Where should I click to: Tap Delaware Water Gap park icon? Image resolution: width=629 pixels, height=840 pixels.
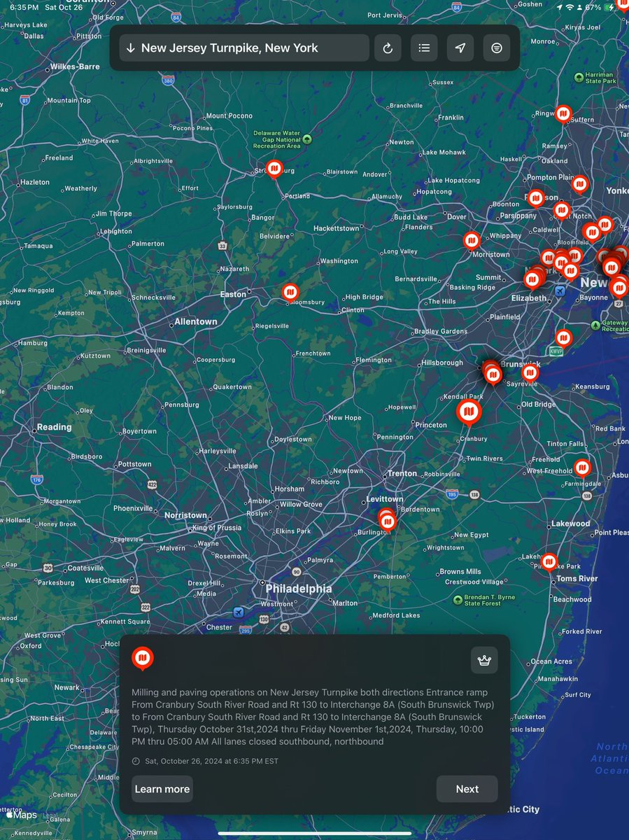pyautogui.click(x=306, y=139)
